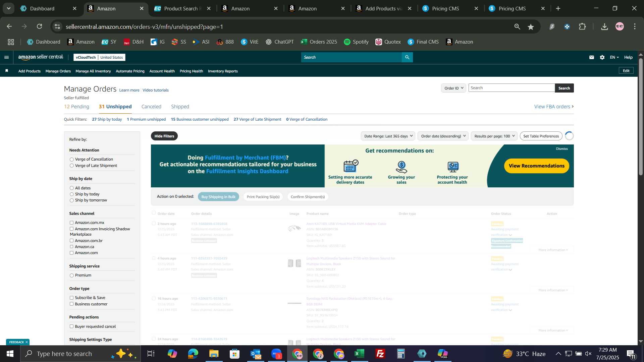Viewport: 644px width, 362px height.
Task: Switch to the Canceled orders tab
Action: (x=151, y=107)
